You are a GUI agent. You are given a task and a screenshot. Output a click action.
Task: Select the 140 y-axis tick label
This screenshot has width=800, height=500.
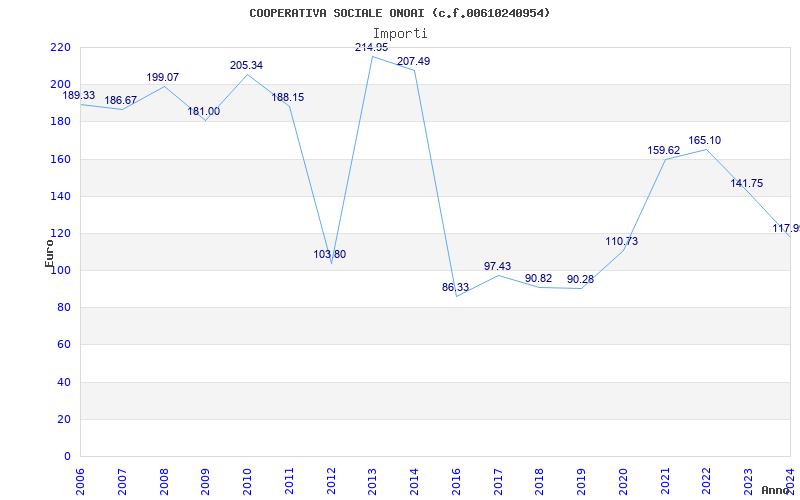60,196
